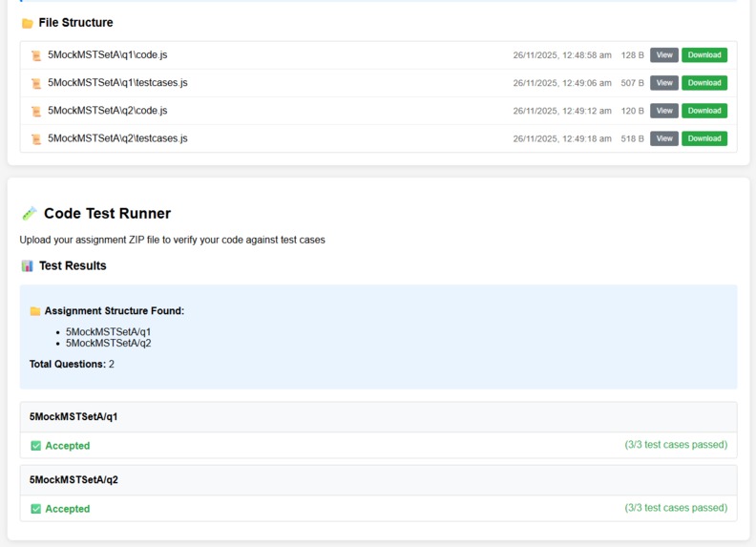The height and width of the screenshot is (547, 756).
Task: Click the Assignment Structure Found label
Action: pos(115,311)
